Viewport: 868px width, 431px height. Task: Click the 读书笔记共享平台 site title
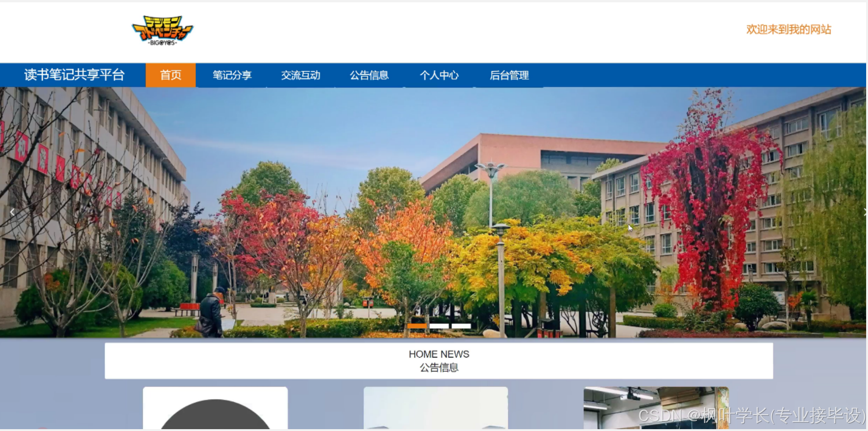tap(74, 75)
